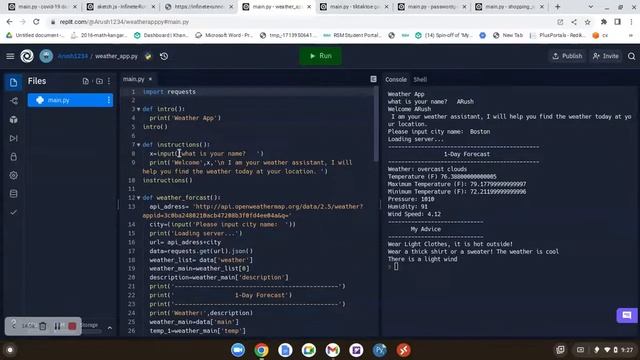The height and width of the screenshot is (360, 640).
Task: Click the Replit swirl logo
Action: [x=27, y=56]
